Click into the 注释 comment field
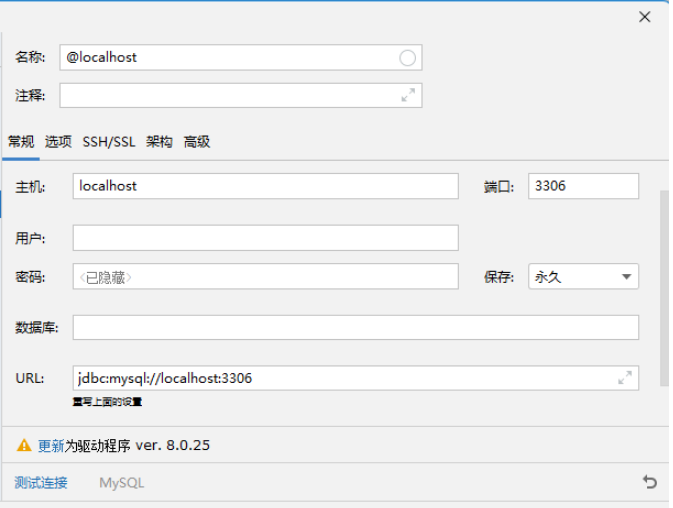The image size is (673, 508). tap(241, 95)
